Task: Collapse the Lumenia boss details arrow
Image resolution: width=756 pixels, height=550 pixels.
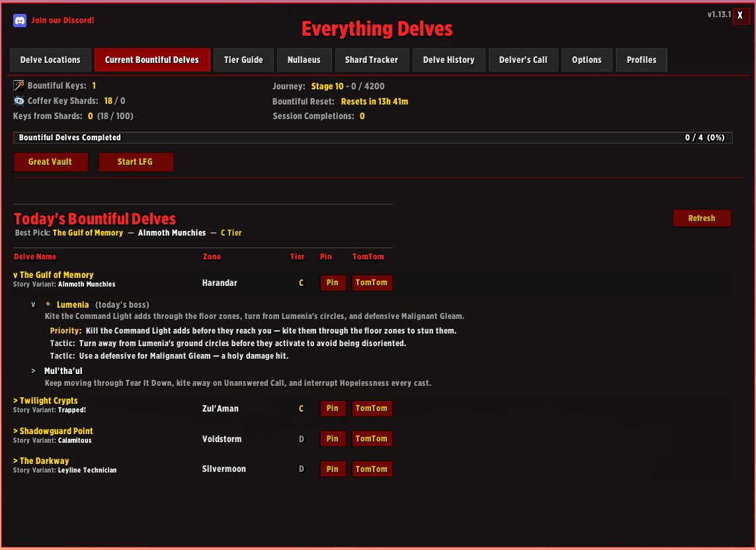Action: [33, 305]
